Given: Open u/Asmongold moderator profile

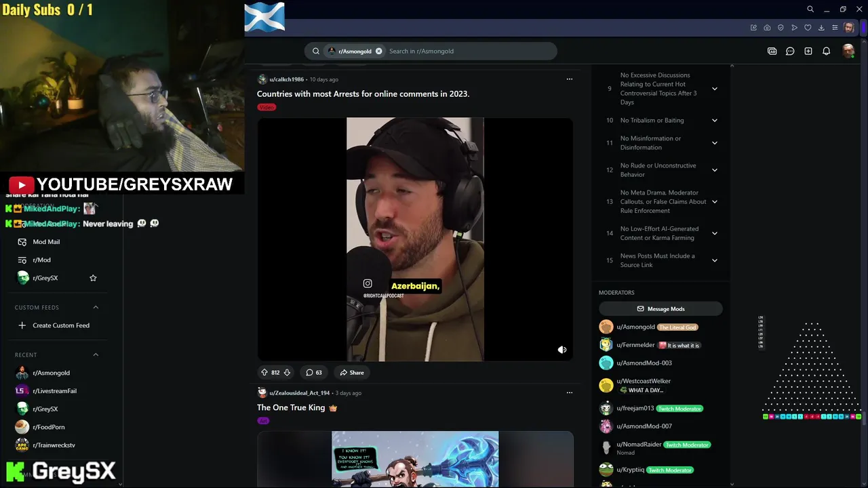Looking at the screenshot, I should pos(635,327).
